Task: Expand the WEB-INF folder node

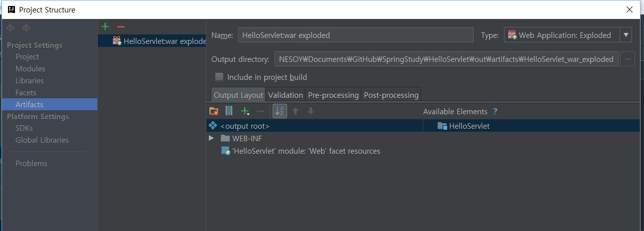Action: click(211, 138)
